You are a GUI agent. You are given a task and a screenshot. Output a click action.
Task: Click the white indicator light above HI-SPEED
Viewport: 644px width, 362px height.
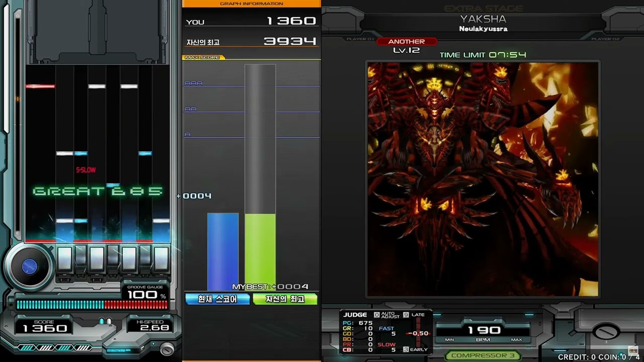coord(108,321)
